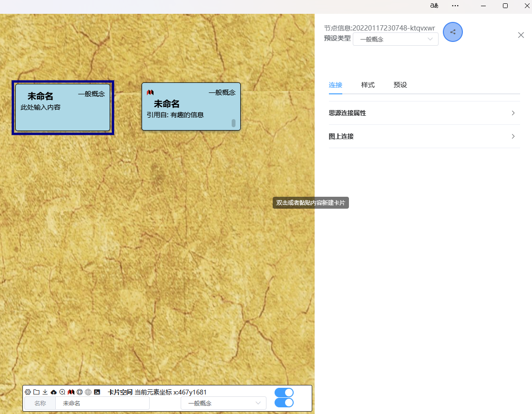Click the 当前元素坐标 coordinates text
Viewport: 532px width, 414px height.
point(171,392)
